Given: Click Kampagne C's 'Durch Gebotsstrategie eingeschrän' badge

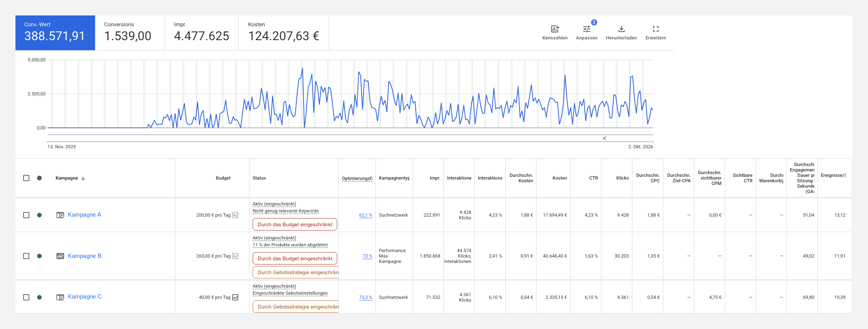Looking at the screenshot, I should point(296,307).
